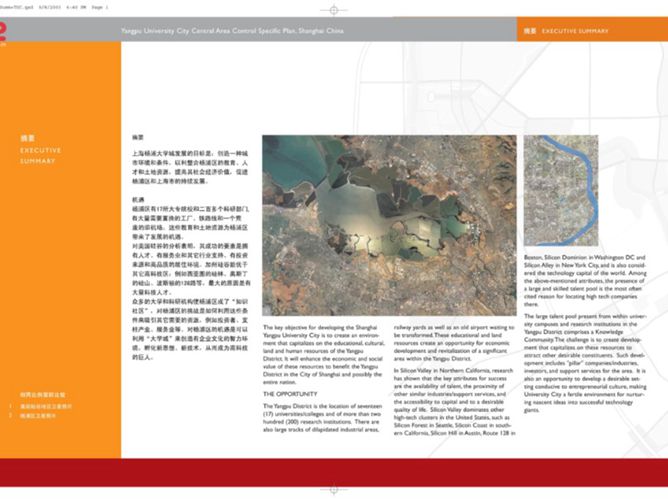
Task: Click the file info text at the top-left corner
Action: [x=54, y=7]
